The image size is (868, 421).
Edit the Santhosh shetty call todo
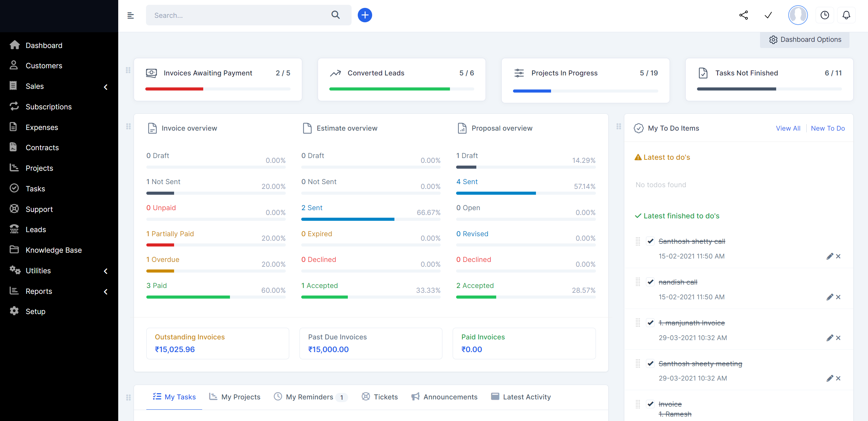click(x=829, y=256)
